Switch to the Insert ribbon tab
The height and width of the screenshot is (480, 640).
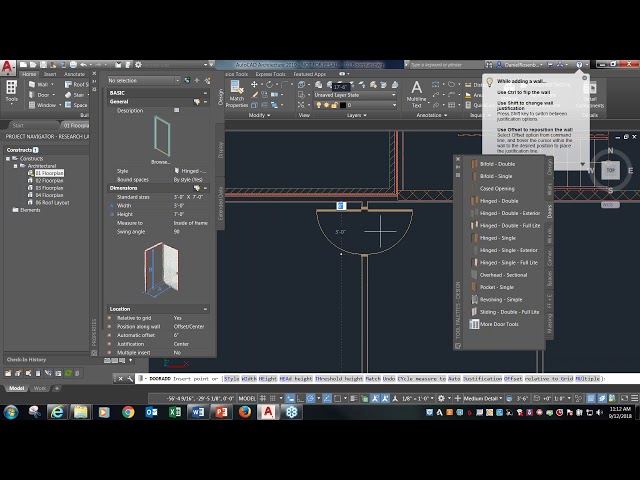tap(50, 74)
